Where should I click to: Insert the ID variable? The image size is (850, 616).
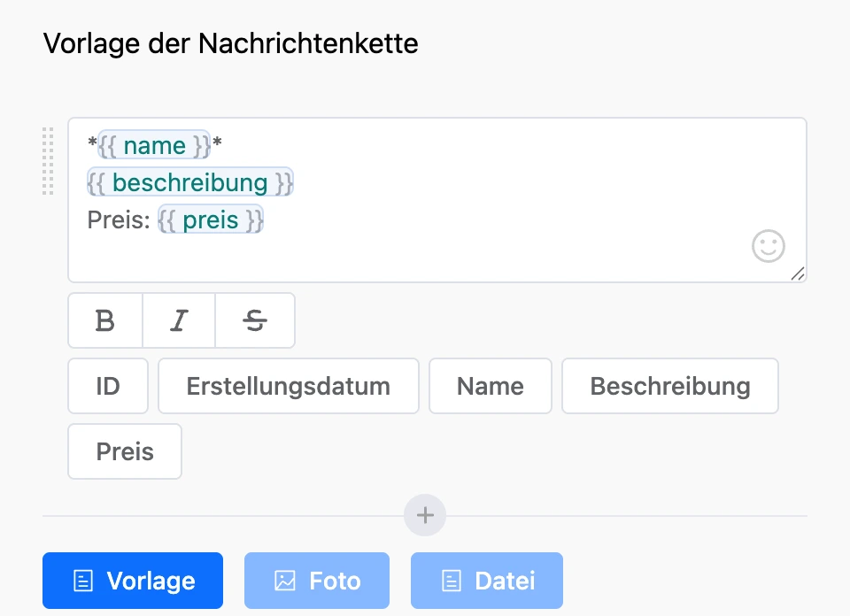[x=108, y=386]
